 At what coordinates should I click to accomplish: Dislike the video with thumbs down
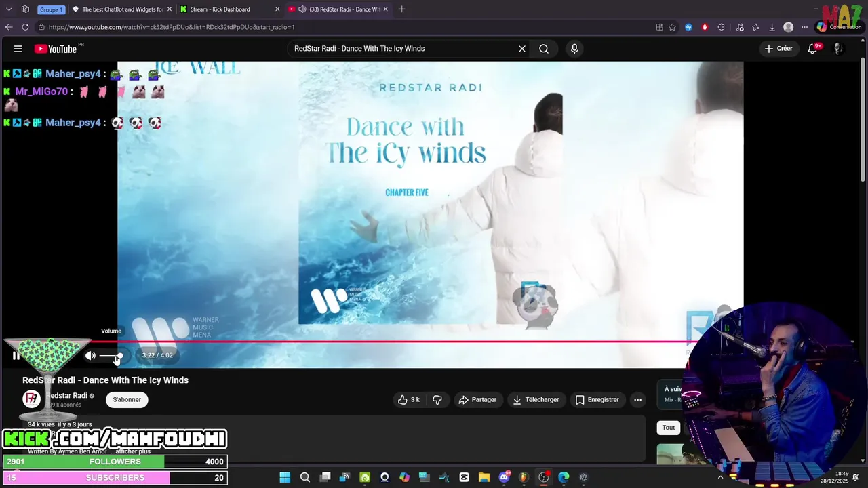[437, 400]
